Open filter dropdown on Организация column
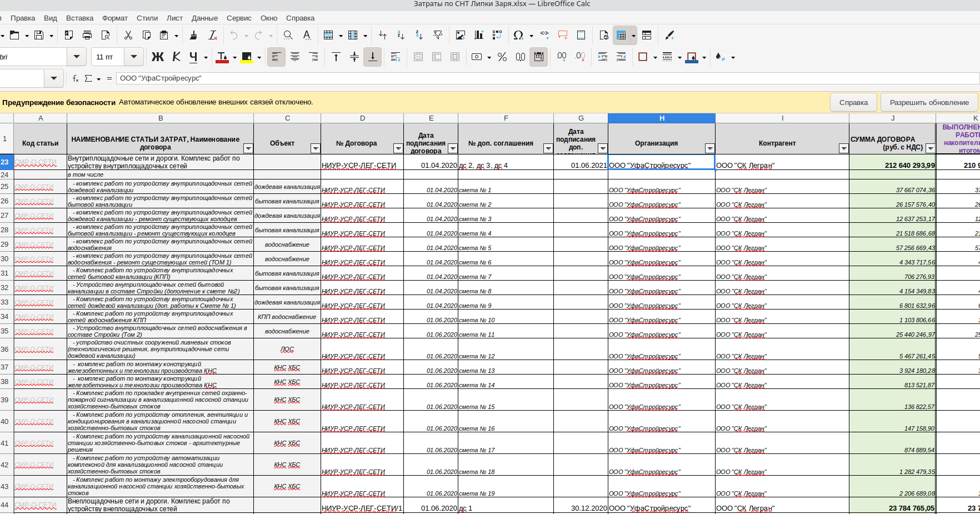 coord(709,148)
